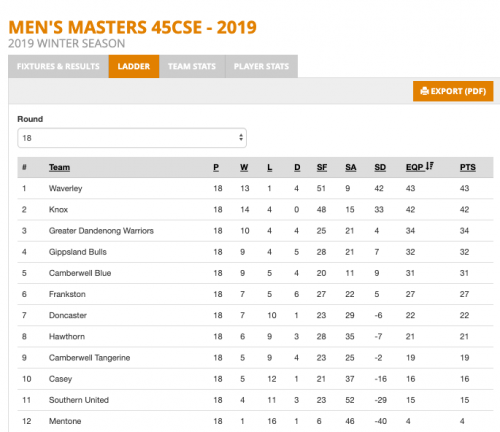Screen dimensions: 500x432
Task: Open the Player Stats tab
Action: coord(261,66)
